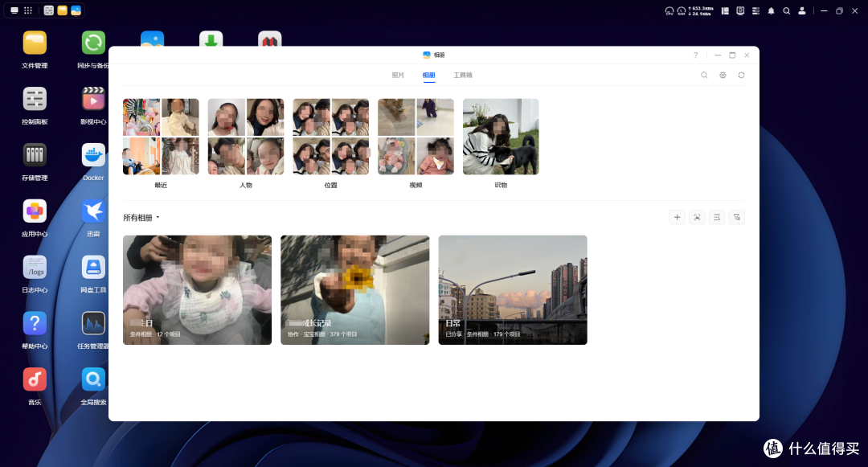
Task: Click the CPU usage gauge in top bar
Action: tap(669, 11)
